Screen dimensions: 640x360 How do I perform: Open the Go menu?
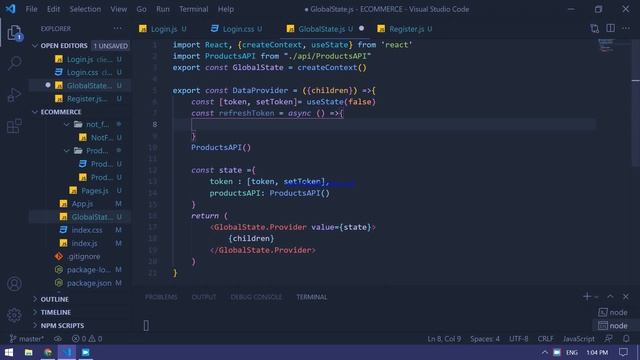click(x=141, y=9)
